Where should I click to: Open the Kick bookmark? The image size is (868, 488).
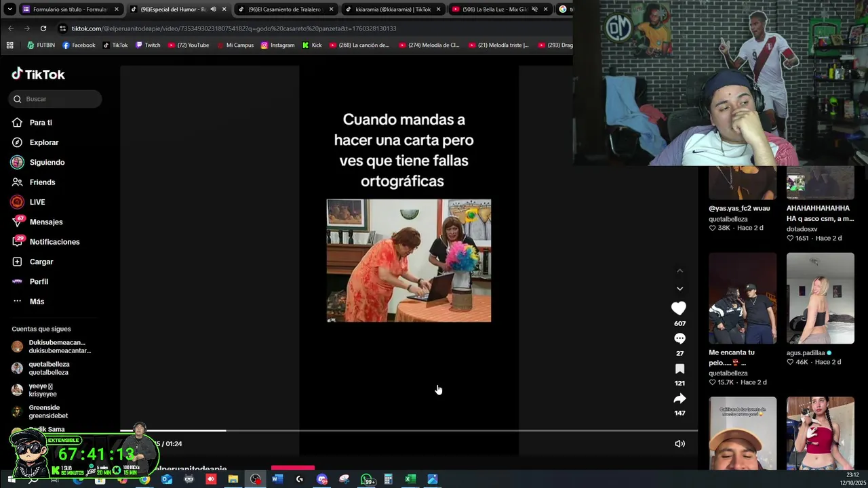pyautogui.click(x=312, y=45)
